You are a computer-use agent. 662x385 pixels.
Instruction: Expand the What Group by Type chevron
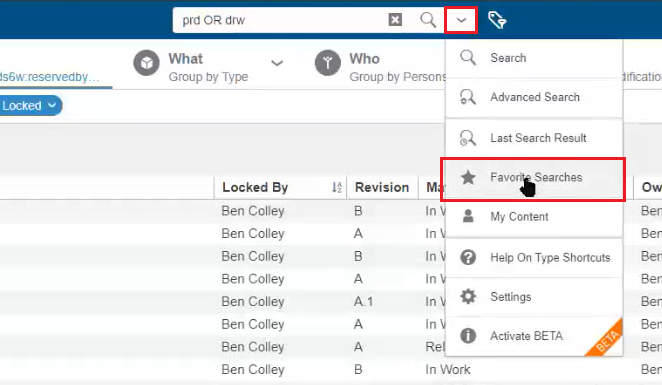[277, 64]
